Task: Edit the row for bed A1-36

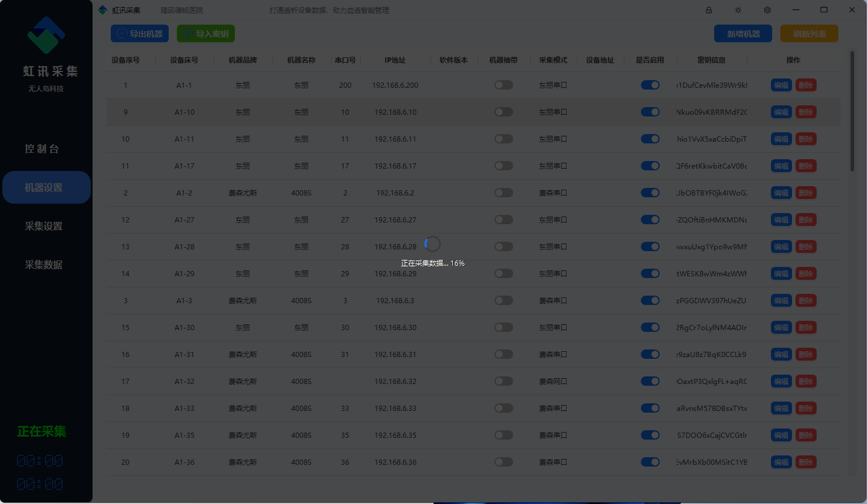Action: pos(781,462)
